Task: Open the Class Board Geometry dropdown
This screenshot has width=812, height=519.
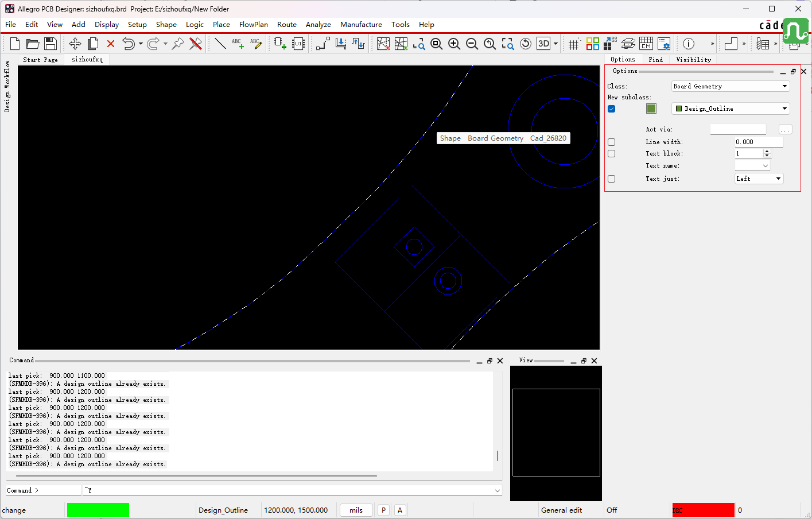Action: click(731, 86)
